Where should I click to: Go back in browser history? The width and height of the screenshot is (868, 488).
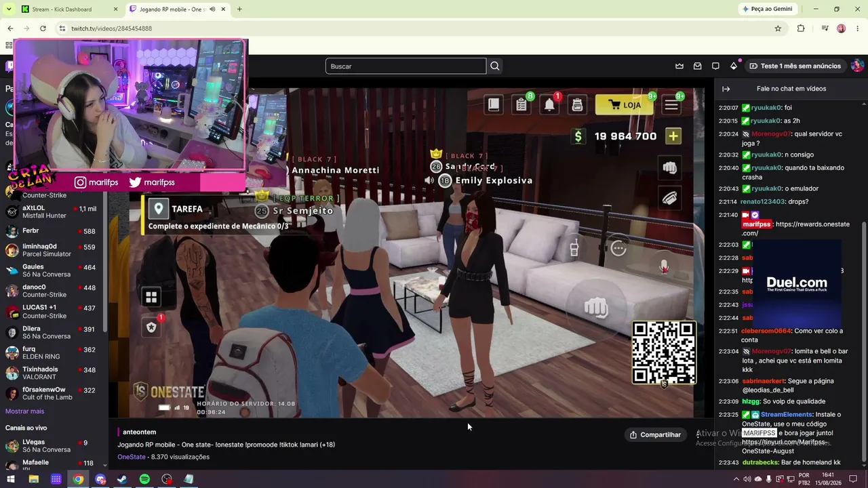tap(10, 28)
